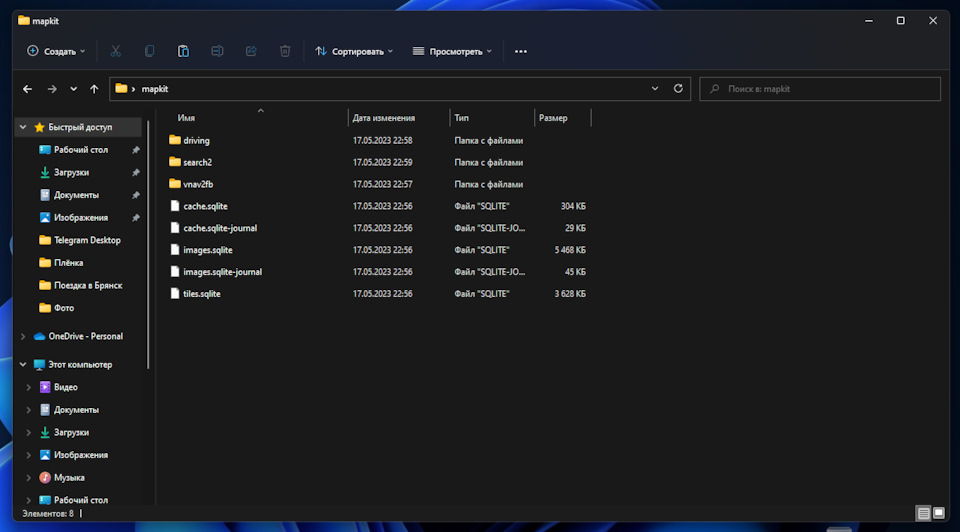The width and height of the screenshot is (960, 532).
Task: Open Плёнка folder in sidebar
Action: point(68,263)
